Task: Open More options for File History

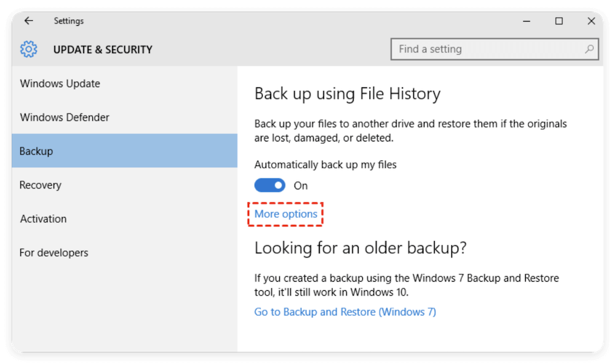Action: pyautogui.click(x=285, y=214)
